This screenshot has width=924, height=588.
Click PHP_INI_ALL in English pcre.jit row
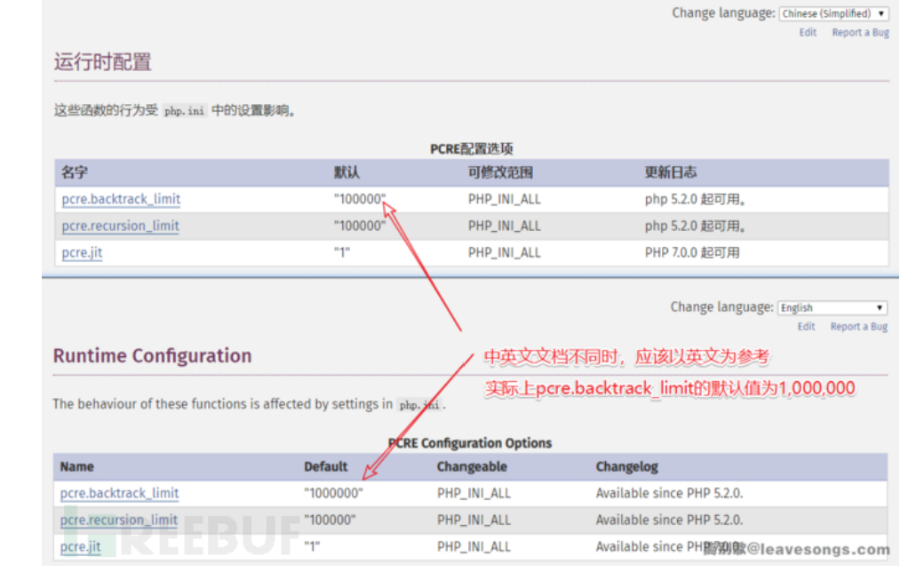(474, 547)
